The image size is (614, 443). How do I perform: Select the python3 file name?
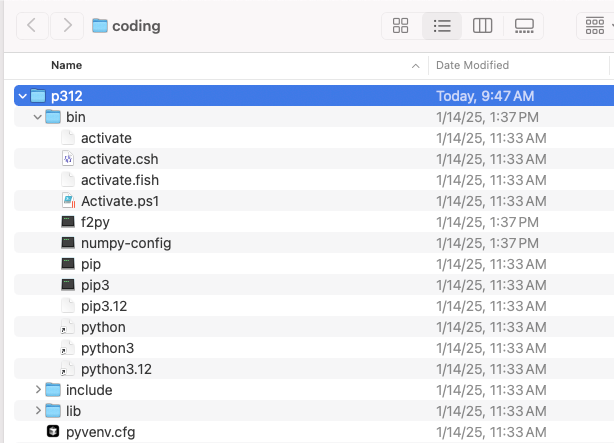[107, 348]
